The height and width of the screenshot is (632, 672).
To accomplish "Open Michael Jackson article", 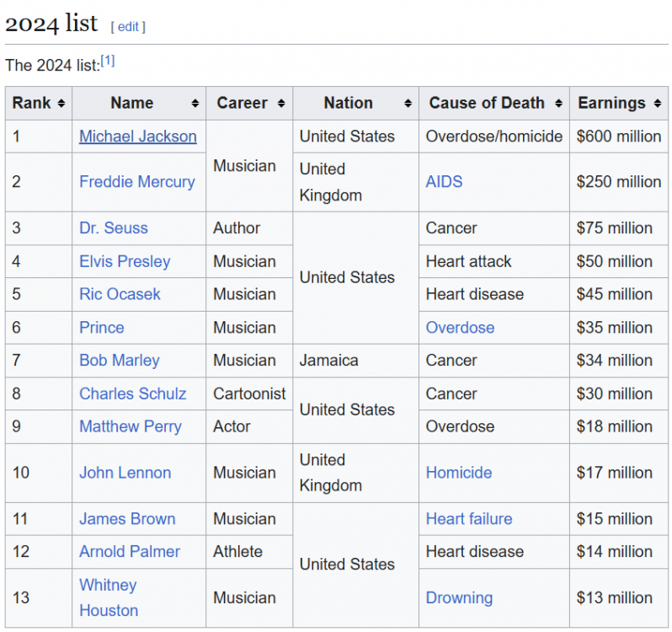I will pos(137,137).
